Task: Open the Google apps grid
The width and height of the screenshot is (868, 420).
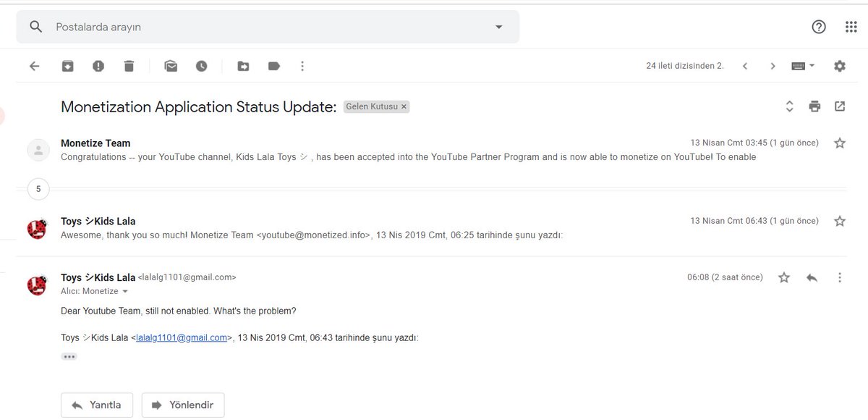Action: (851, 27)
